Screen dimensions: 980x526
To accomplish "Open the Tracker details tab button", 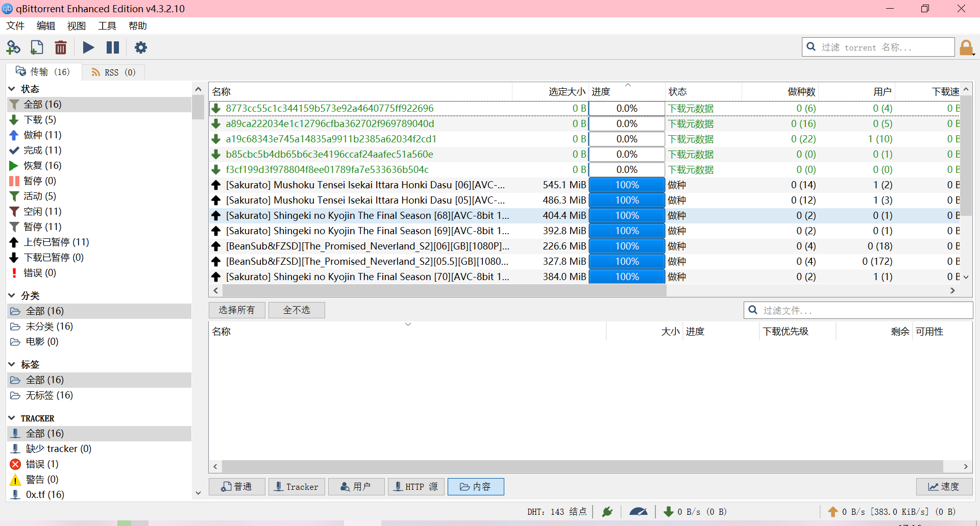I will coord(297,487).
